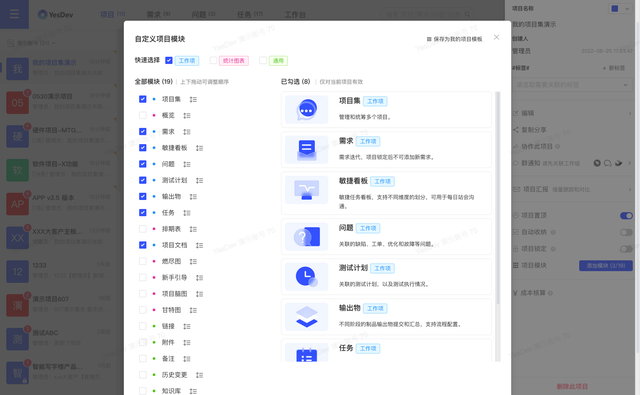
Task: Check the 通用 quick-select checkbox
Action: 263,60
